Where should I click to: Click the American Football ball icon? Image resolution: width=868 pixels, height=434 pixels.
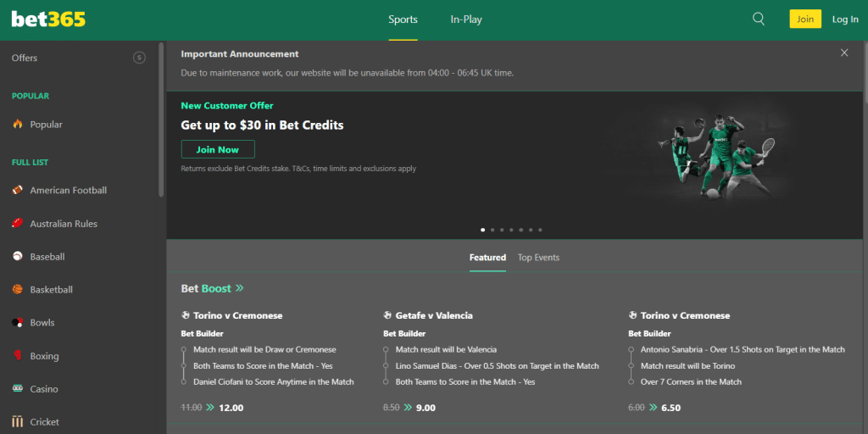(x=18, y=190)
